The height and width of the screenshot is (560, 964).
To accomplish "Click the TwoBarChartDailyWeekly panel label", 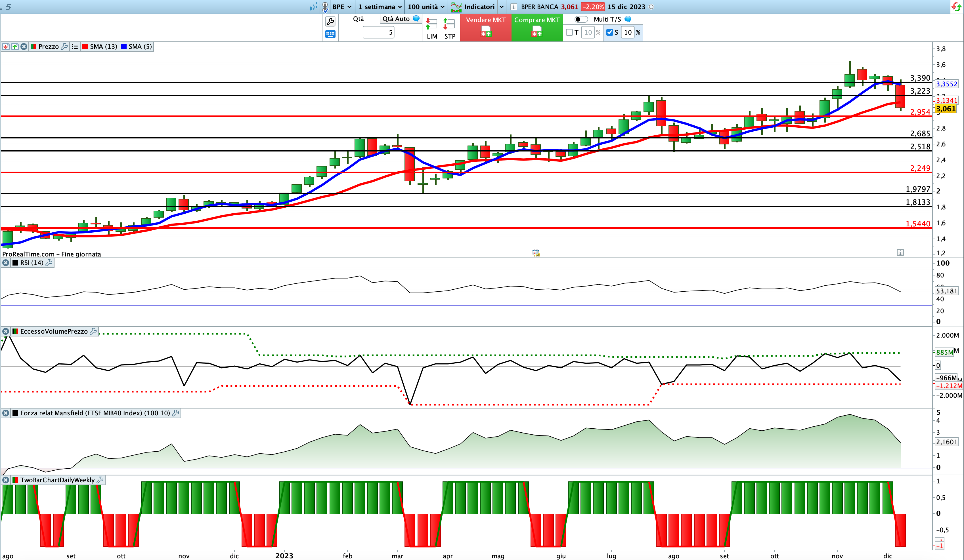I will pos(57,480).
